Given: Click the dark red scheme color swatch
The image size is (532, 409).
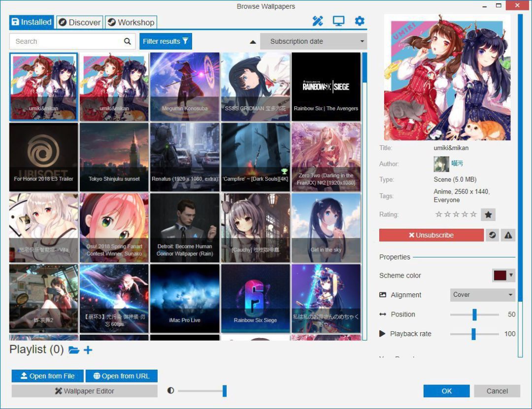Looking at the screenshot, I should [500, 275].
